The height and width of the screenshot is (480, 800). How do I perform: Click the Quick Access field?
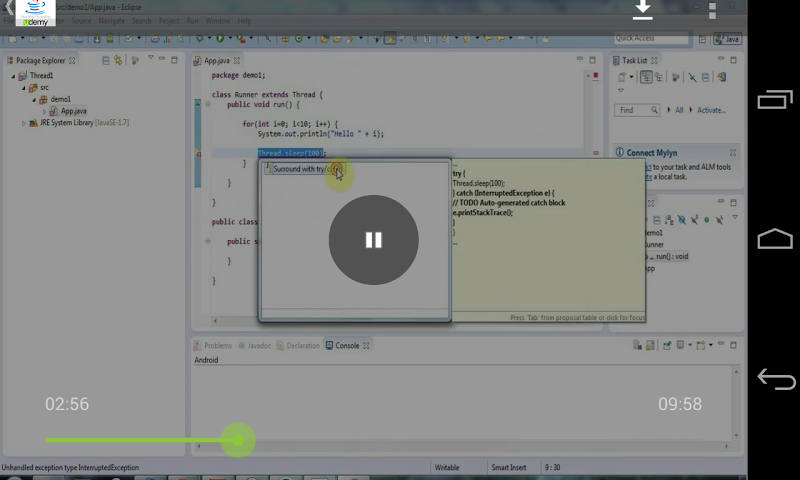point(651,38)
